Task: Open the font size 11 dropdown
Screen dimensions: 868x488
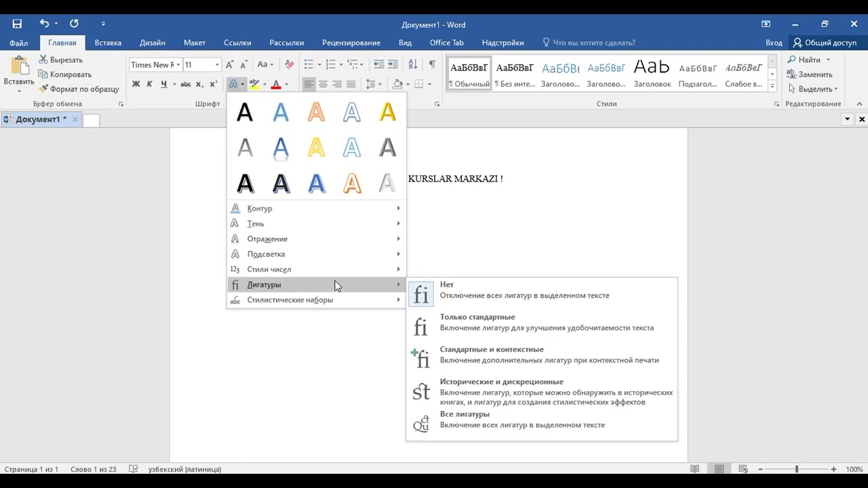Action: click(x=217, y=65)
